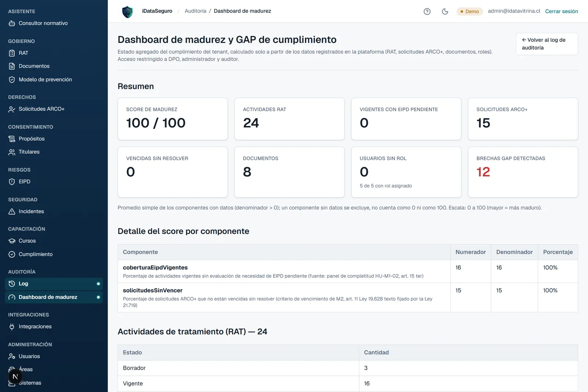Click the Cumplimiento check-circle icon

pyautogui.click(x=12, y=254)
